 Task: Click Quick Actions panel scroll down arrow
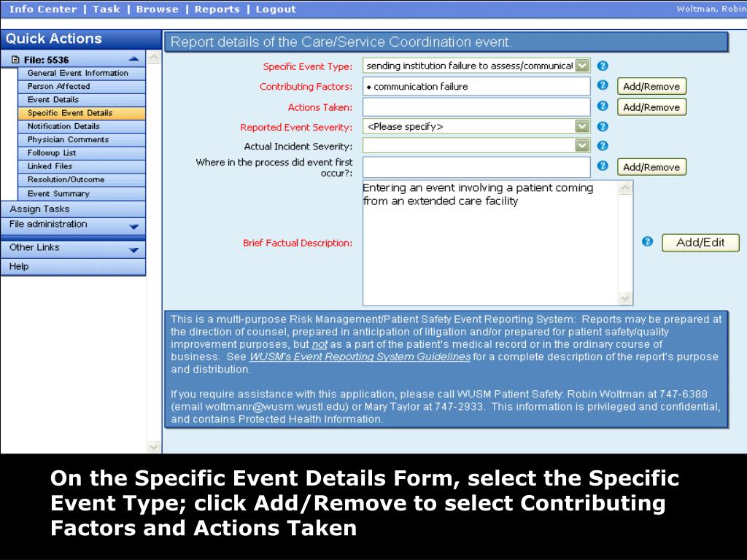154,447
